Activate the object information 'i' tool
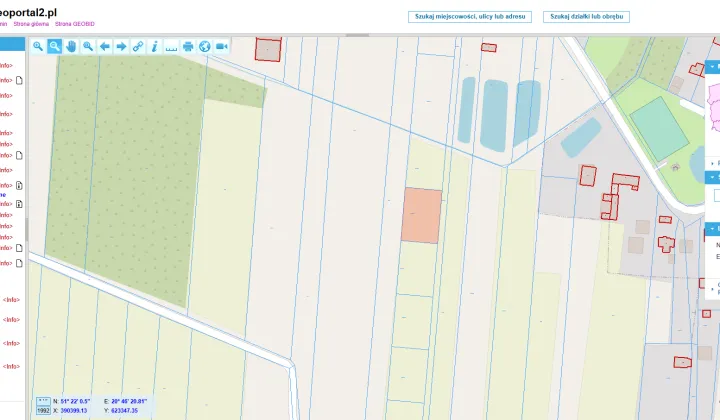Viewport: 720px width, 420px height. (155, 46)
